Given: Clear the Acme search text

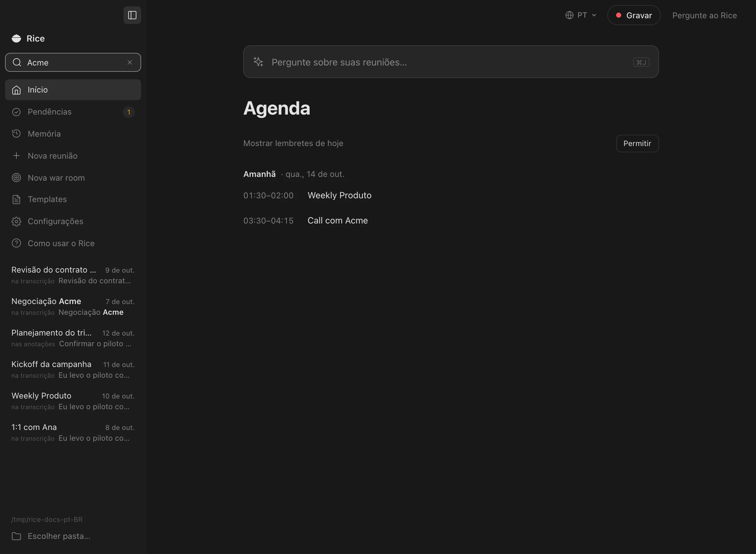Looking at the screenshot, I should pyautogui.click(x=130, y=62).
